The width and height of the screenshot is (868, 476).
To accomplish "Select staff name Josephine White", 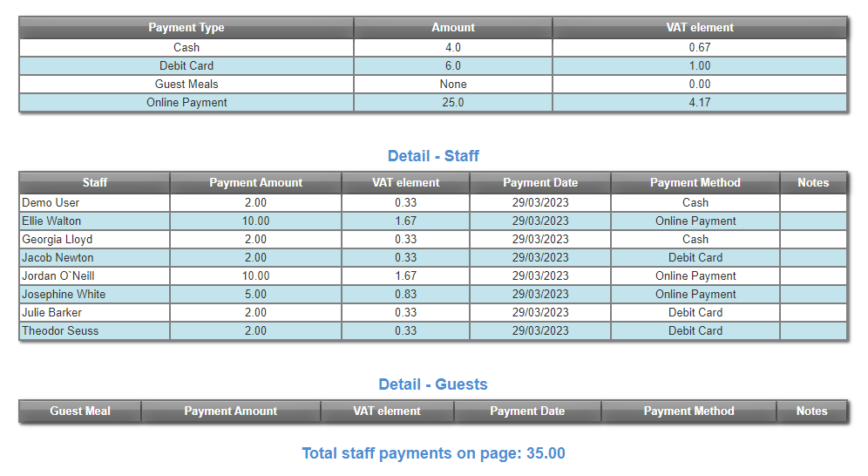I will tap(64, 294).
